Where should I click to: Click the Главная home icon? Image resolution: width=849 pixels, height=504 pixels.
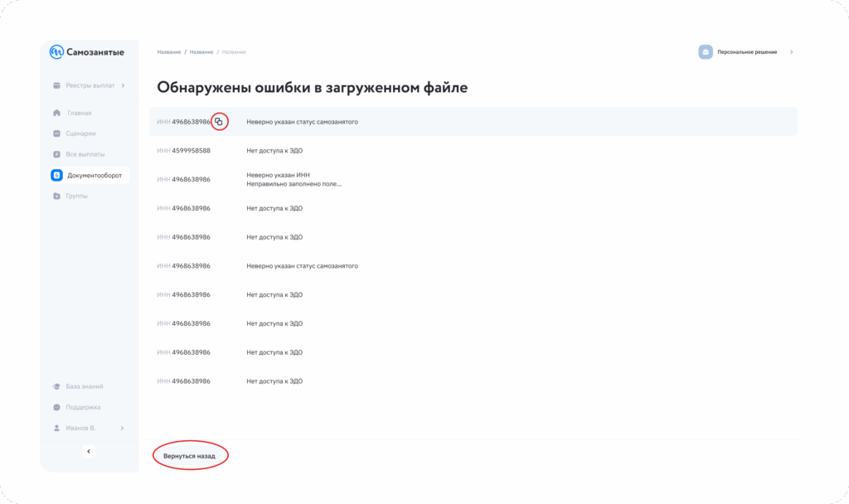pos(56,113)
